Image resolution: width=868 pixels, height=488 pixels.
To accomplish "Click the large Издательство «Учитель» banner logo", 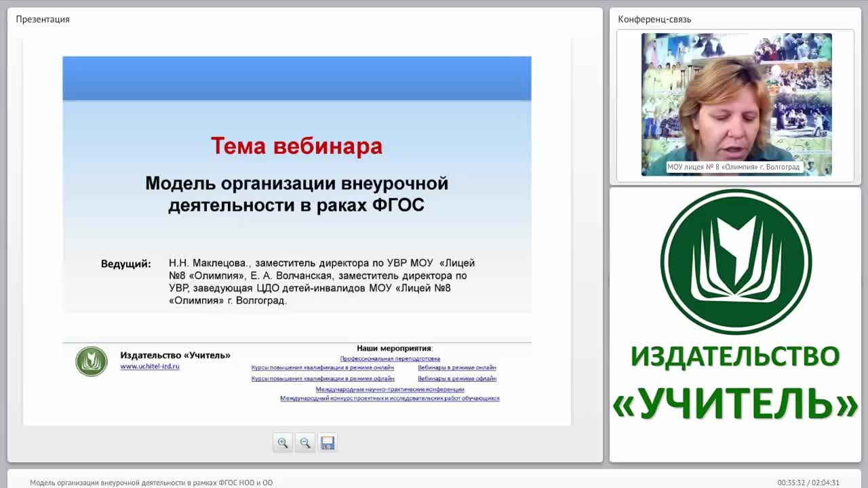I will tap(736, 306).
